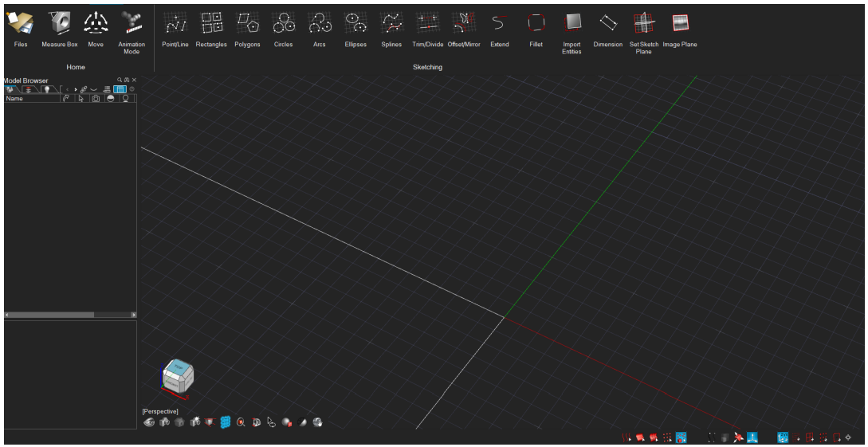Choose the Arcs tool
868x447 pixels.
coord(320,29)
